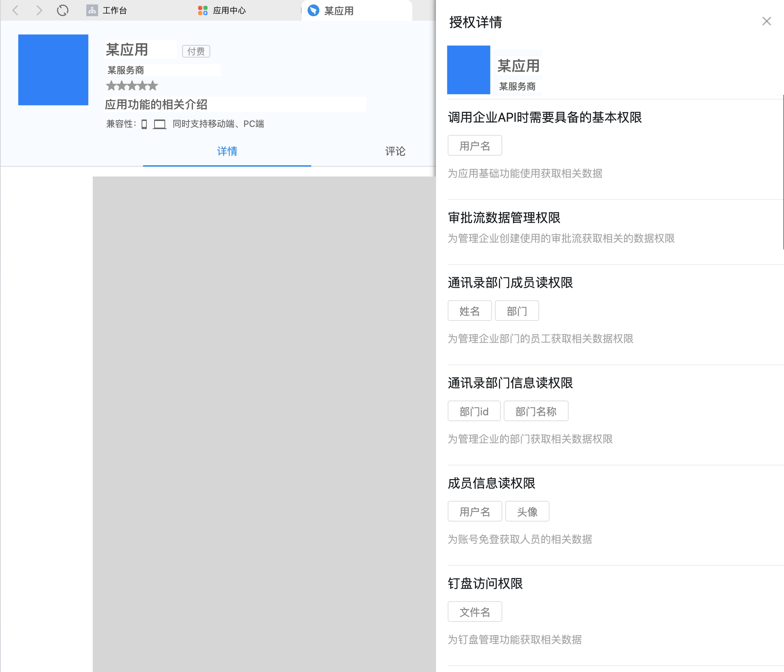
Task: Go forward with the right arrow icon
Action: tap(39, 10)
